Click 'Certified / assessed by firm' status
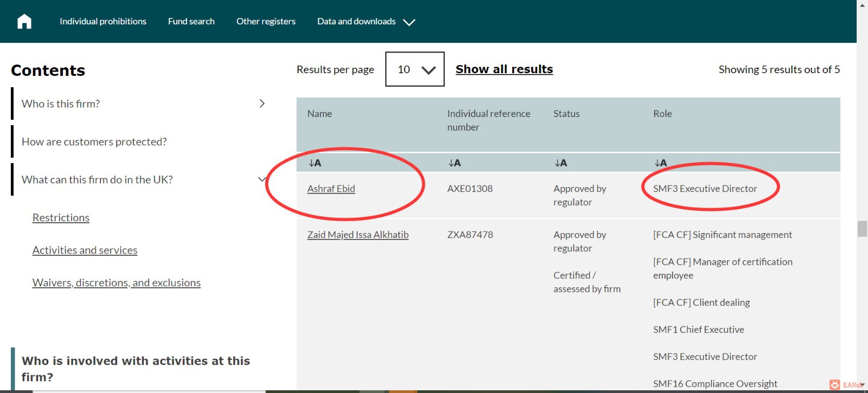 (587, 282)
